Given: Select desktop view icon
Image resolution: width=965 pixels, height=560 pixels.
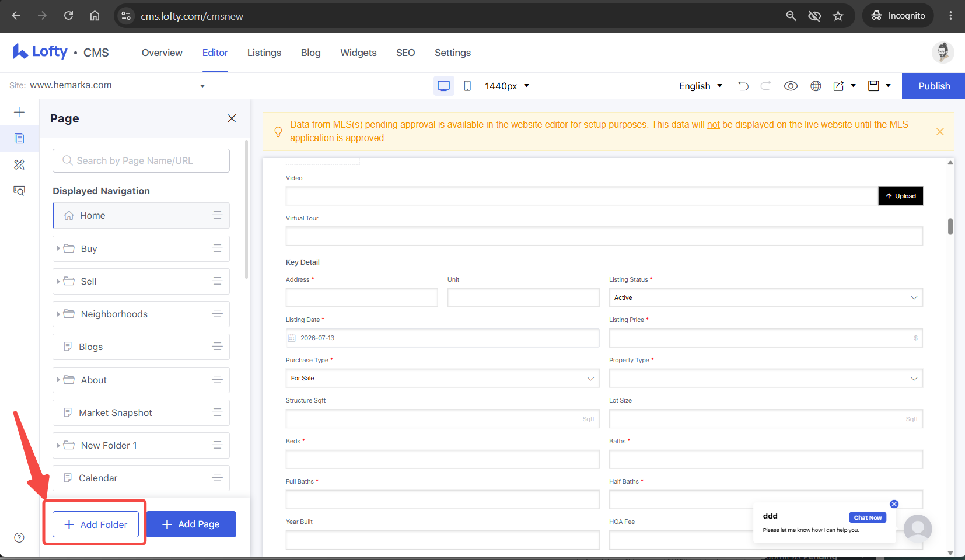Looking at the screenshot, I should point(444,86).
